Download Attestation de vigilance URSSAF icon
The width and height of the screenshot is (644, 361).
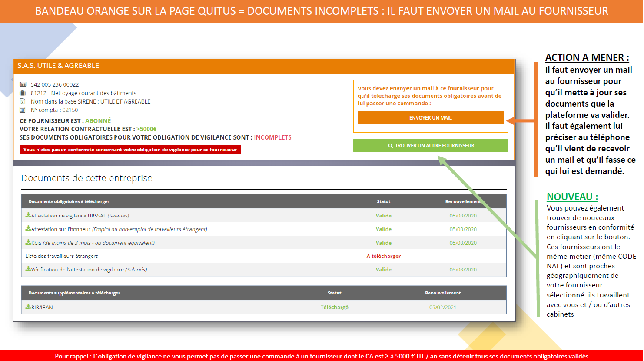coord(28,215)
